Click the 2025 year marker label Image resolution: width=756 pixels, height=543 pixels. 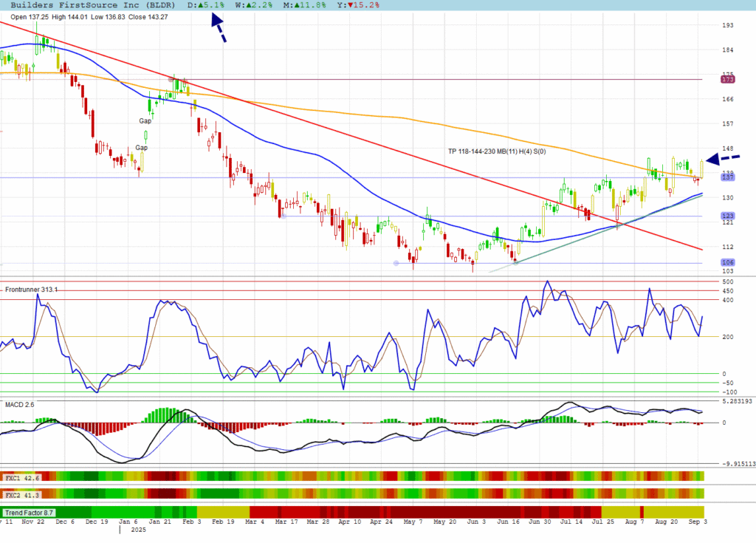tap(138, 530)
